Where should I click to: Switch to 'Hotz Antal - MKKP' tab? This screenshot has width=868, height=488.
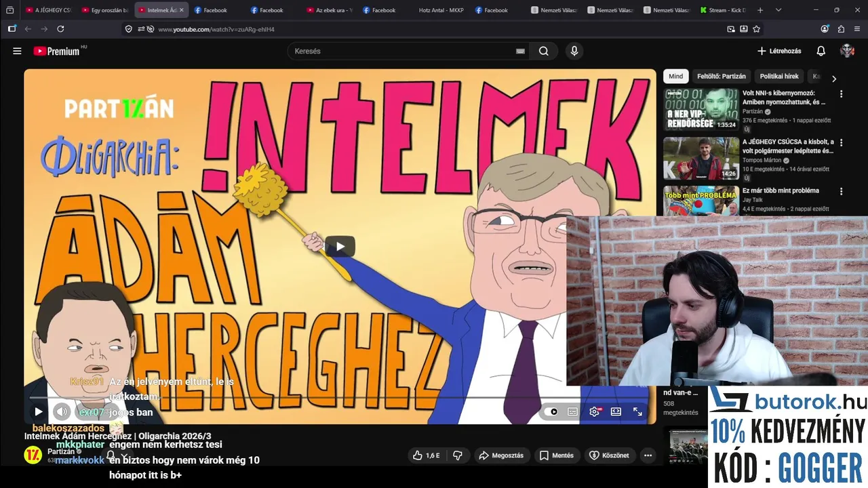click(x=441, y=10)
